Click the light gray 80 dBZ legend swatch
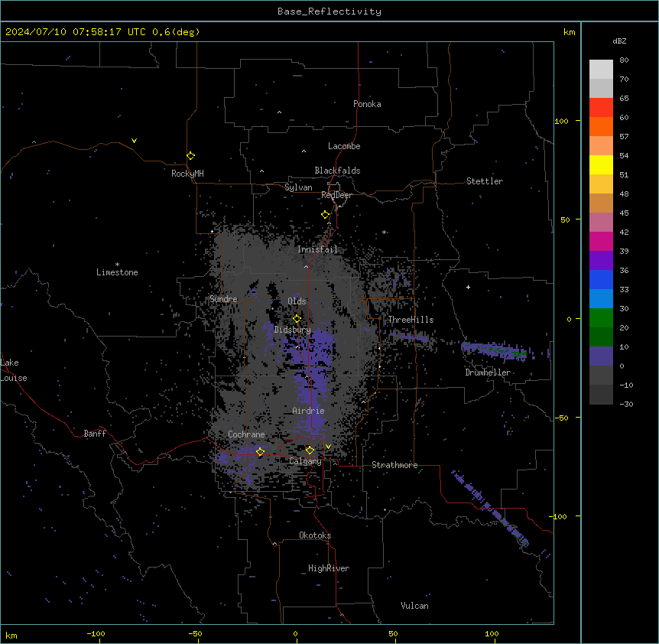 601,70
